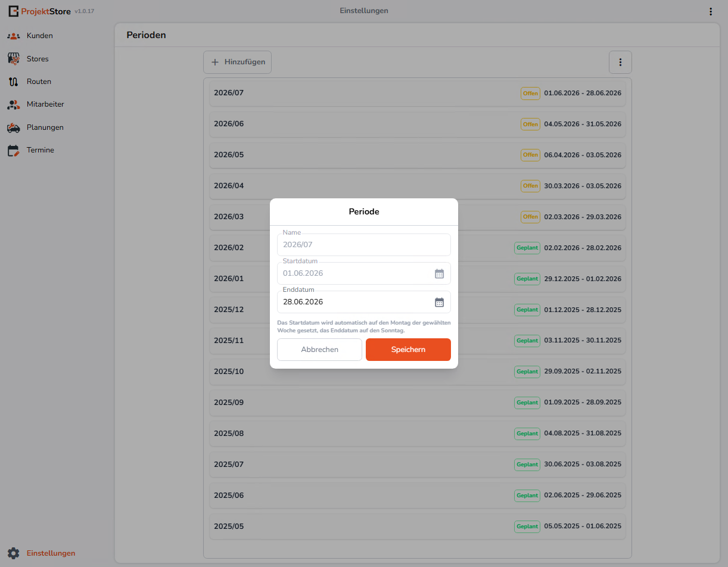Focus the Enddatum date field
728x567 pixels.
point(354,303)
